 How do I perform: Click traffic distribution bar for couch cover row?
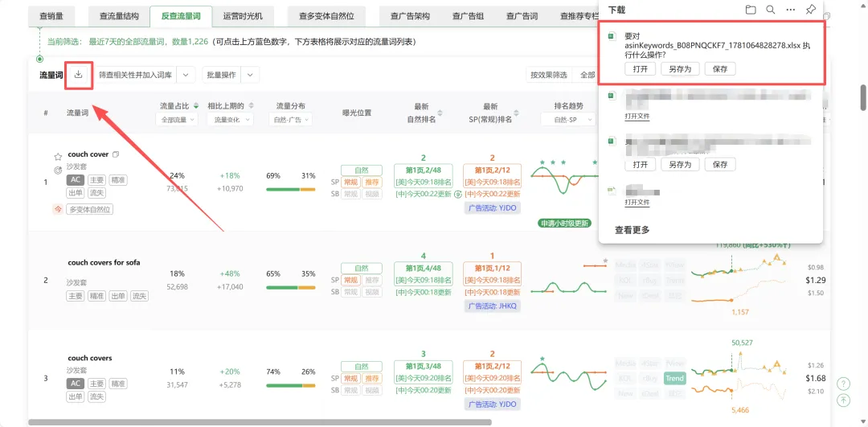pyautogui.click(x=291, y=190)
